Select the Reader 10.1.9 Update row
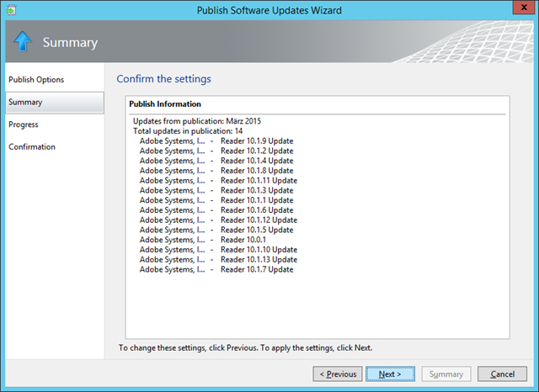Viewport: 539px width, 392px height. coord(216,141)
